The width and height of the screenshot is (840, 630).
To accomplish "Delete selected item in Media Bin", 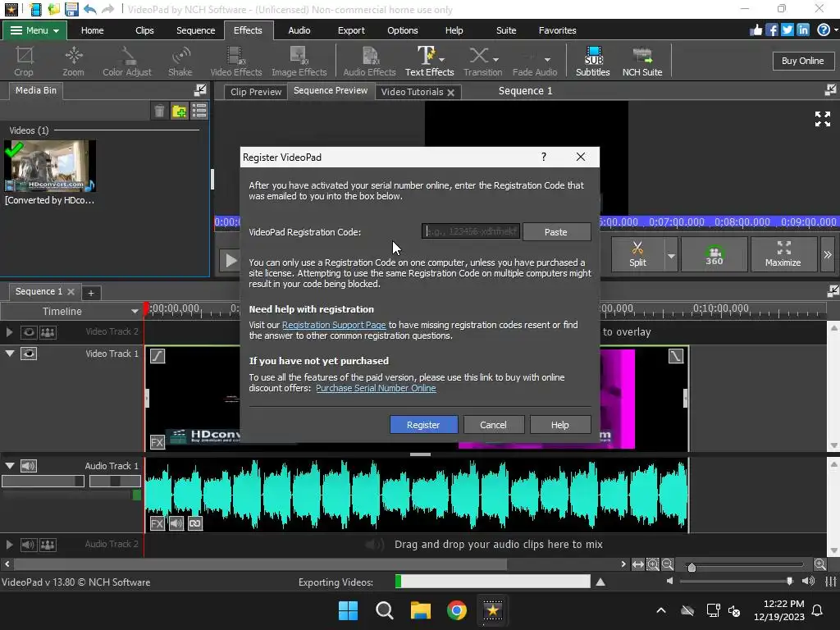I will 159,111.
